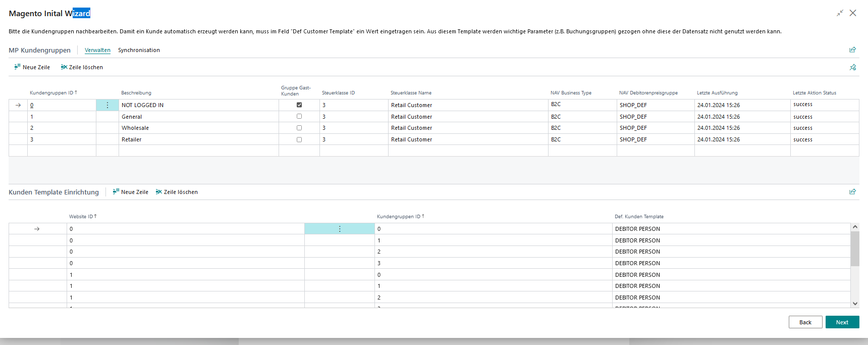Sort by Website ID column header
This screenshot has height=345, width=868.
pos(83,216)
